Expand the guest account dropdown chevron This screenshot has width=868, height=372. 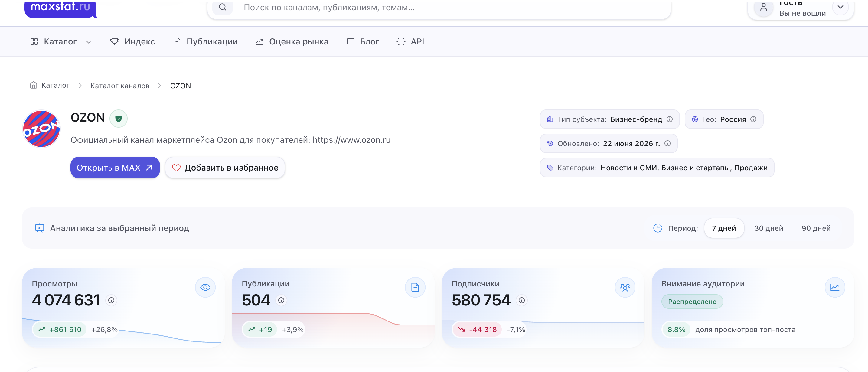pyautogui.click(x=840, y=7)
